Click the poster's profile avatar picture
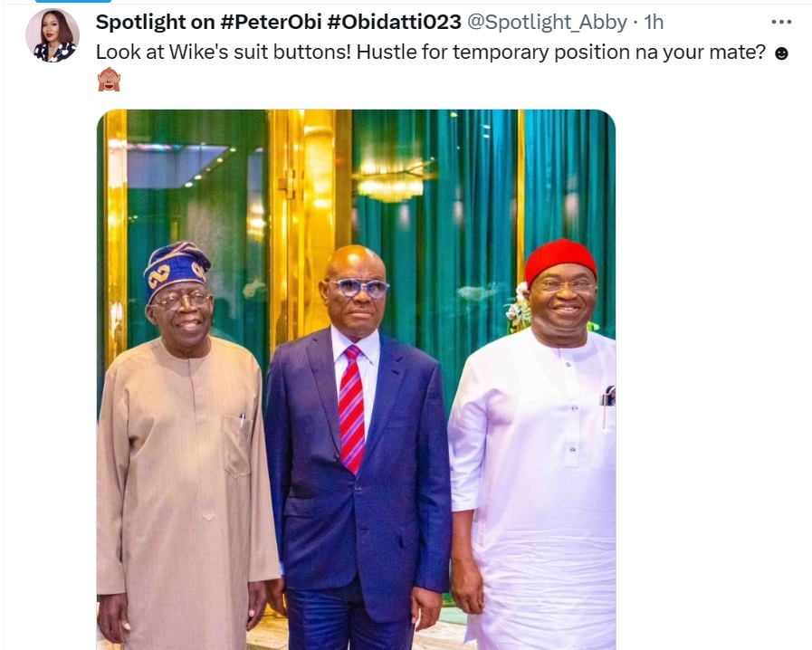This screenshot has width=812, height=650. [53, 36]
